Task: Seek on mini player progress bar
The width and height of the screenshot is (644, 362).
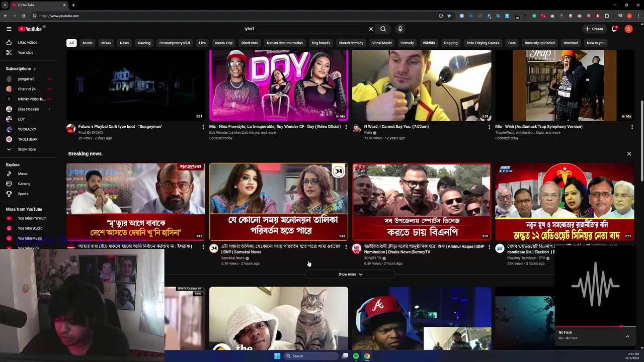Action: [596, 327]
